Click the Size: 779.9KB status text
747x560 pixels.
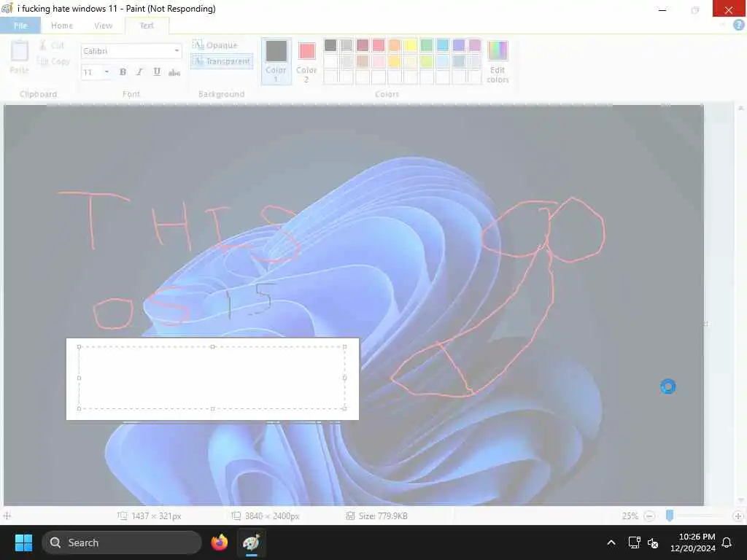383,516
